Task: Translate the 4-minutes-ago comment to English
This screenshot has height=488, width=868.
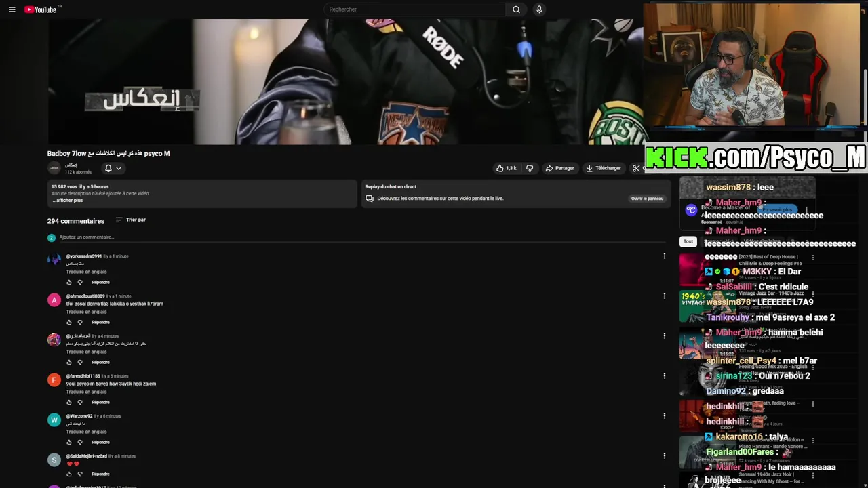Action: (86, 352)
